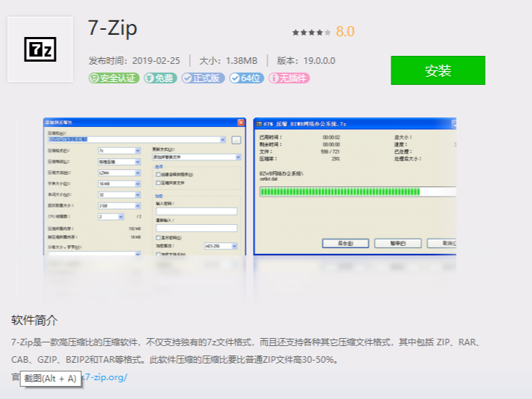Open the LZMA compression method dropdown in the screenshot
The image size is (532, 399).
coord(120,173)
